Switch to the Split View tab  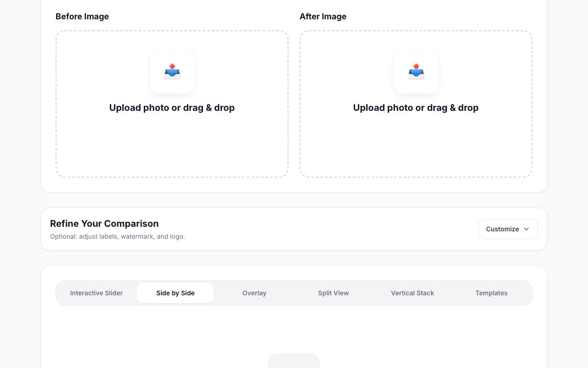[x=334, y=293]
